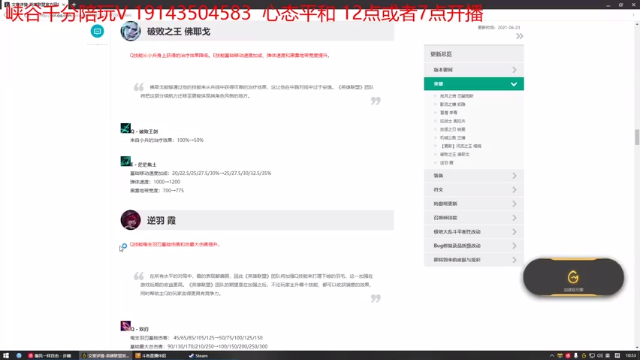Screen dimensions: 640x360
Task: Jump to second champion entry in sidebar list
Action: pos(453,104)
